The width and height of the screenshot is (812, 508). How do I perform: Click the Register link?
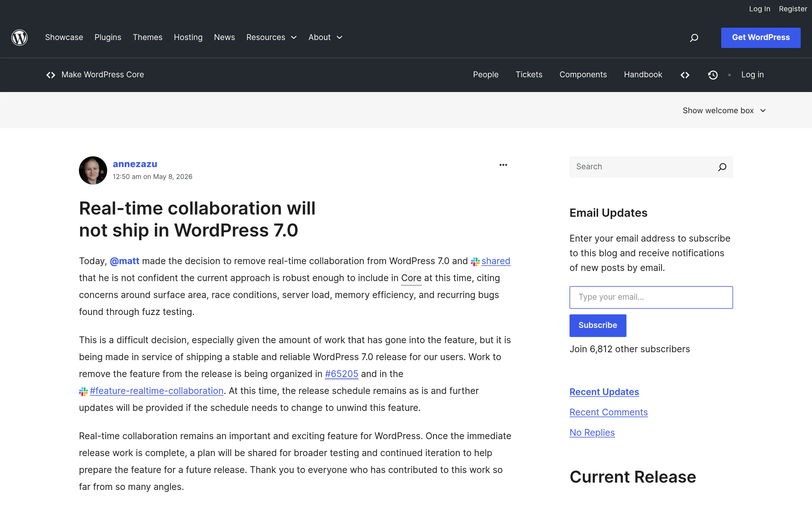point(793,9)
